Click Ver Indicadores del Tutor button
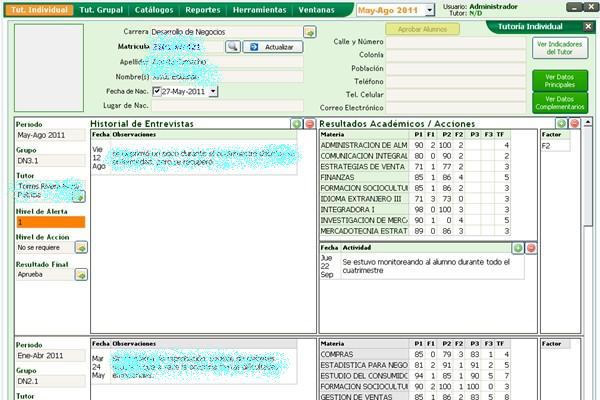 coord(560,49)
